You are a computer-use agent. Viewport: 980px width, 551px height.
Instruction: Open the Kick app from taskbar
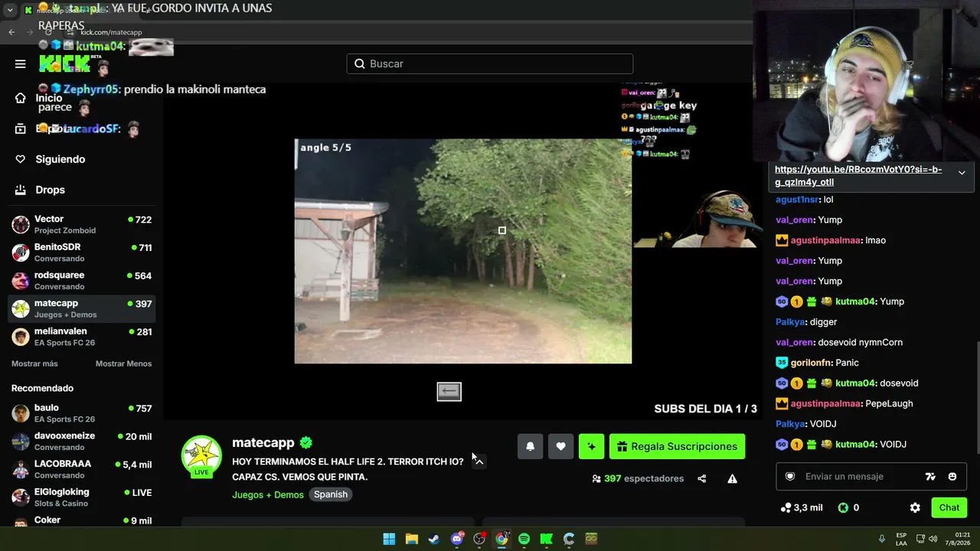click(546, 539)
